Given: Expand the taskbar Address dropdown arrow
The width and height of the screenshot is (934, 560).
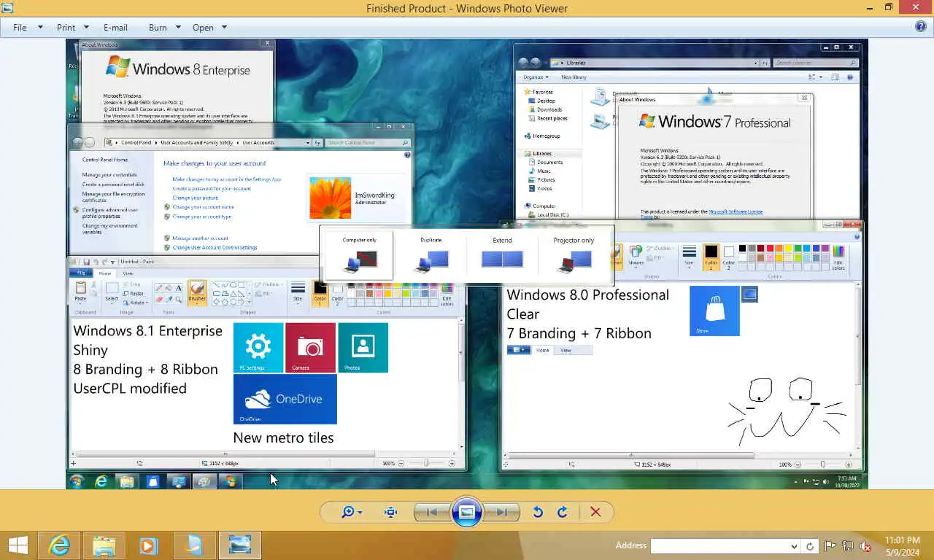Looking at the screenshot, I should (794, 546).
